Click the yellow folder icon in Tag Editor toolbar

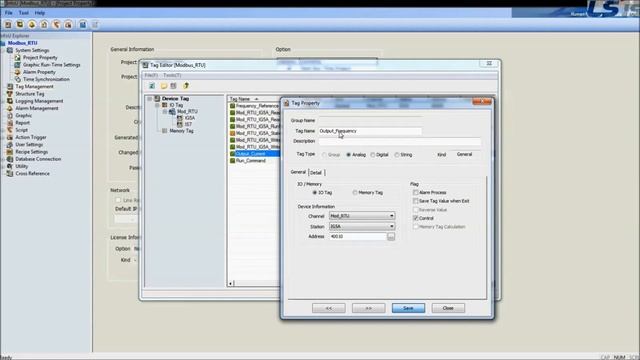coord(164,86)
